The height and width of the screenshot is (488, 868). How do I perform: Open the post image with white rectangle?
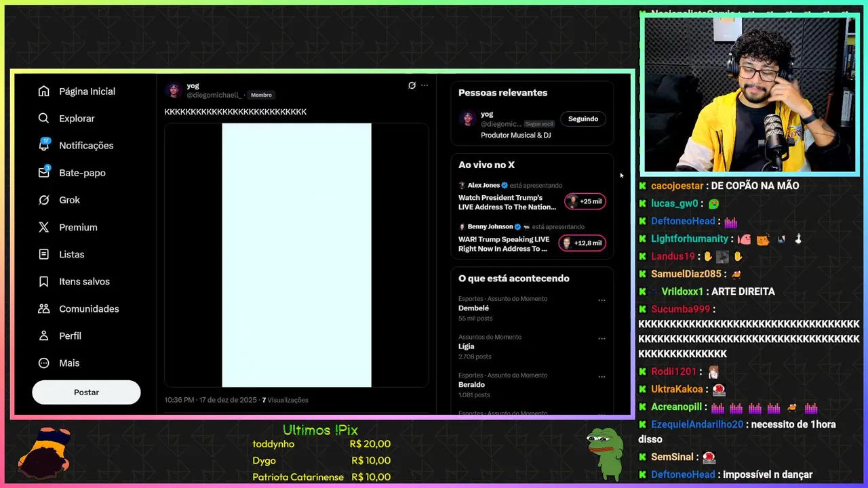tap(296, 255)
